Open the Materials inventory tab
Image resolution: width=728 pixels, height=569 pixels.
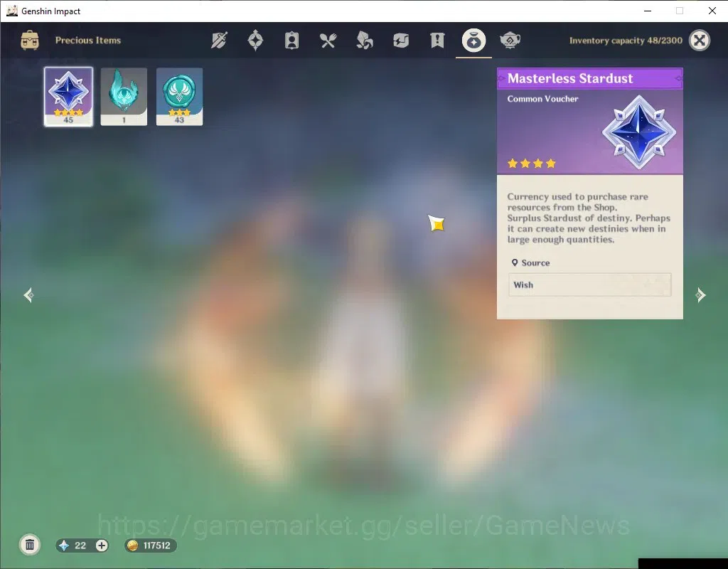(x=365, y=41)
